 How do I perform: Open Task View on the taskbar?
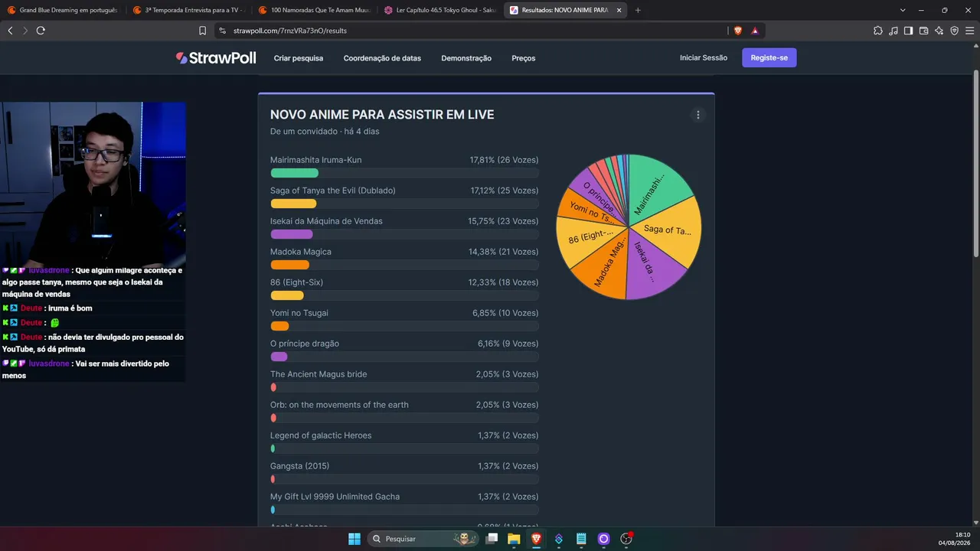[x=492, y=539]
